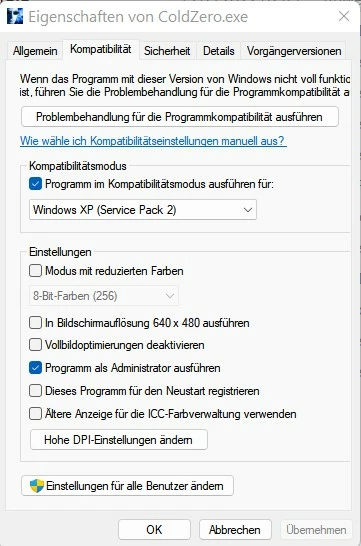The height and width of the screenshot is (546, 361).
Task: Click Problembehandlung für die Programmkompatibilität ausführen
Action: (180, 117)
